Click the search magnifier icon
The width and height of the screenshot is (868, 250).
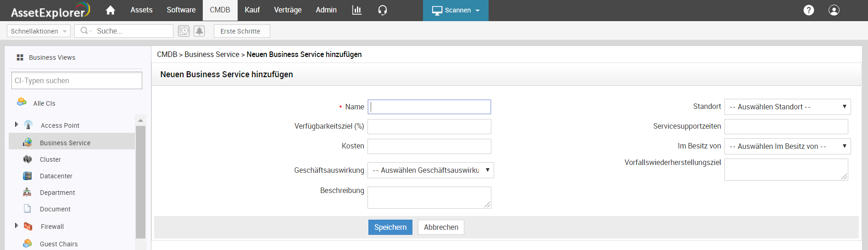click(x=84, y=31)
